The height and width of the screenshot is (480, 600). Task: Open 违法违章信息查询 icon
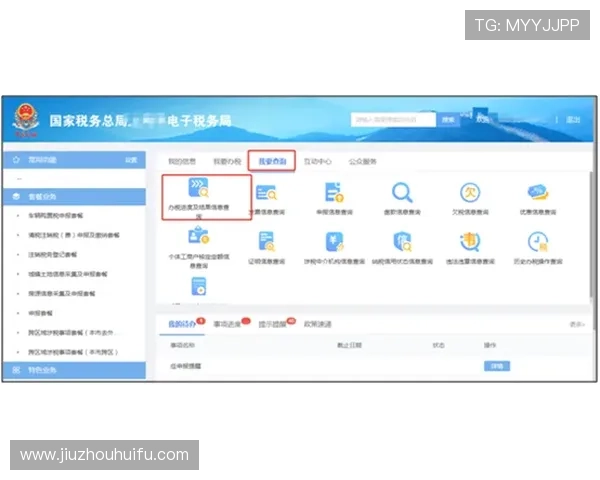(x=470, y=242)
